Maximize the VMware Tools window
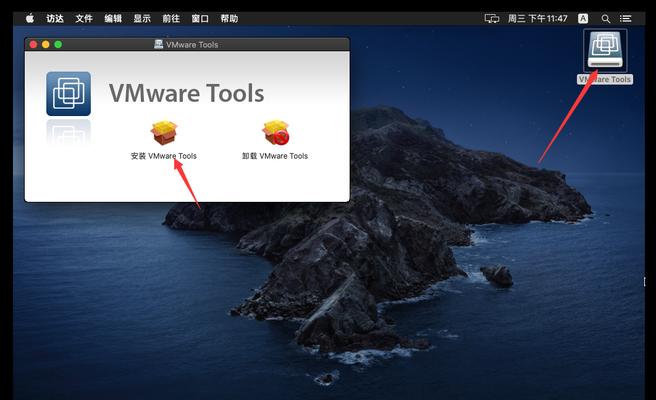The image size is (656, 400). click(x=58, y=44)
